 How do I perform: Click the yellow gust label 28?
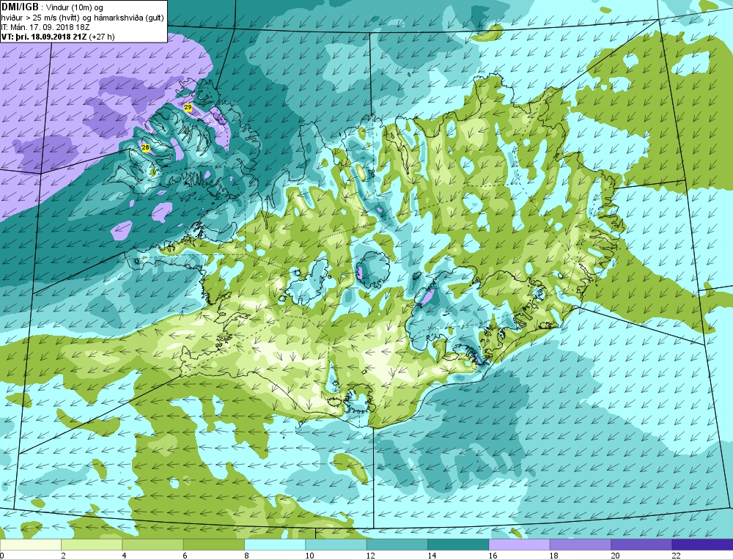pos(146,148)
